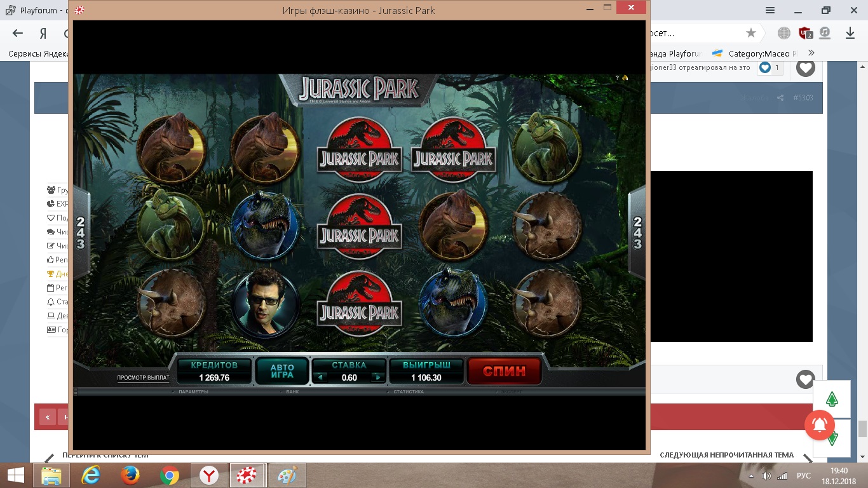Open the browser hamburger menu

tap(770, 10)
